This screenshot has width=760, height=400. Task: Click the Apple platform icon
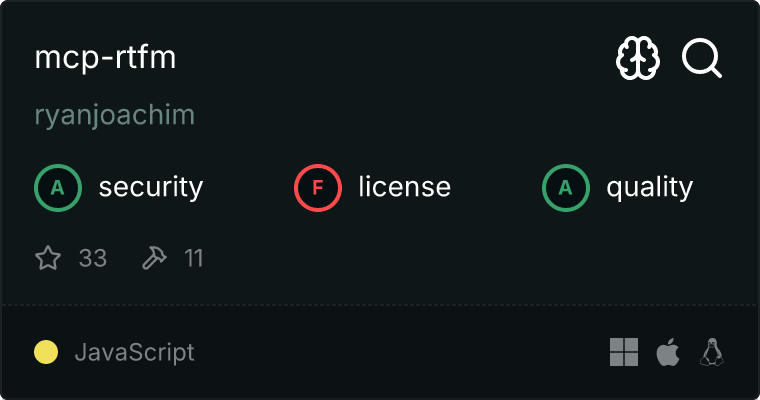(667, 352)
